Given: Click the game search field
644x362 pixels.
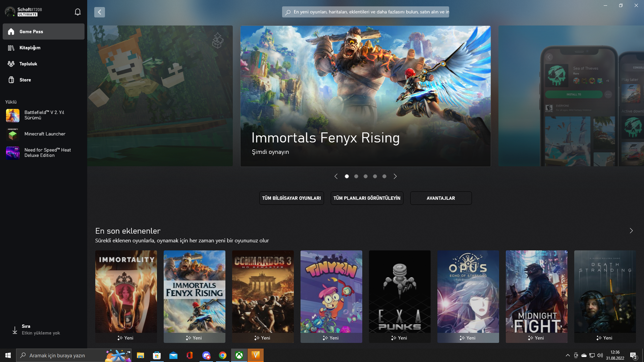Looking at the screenshot, I should [366, 12].
